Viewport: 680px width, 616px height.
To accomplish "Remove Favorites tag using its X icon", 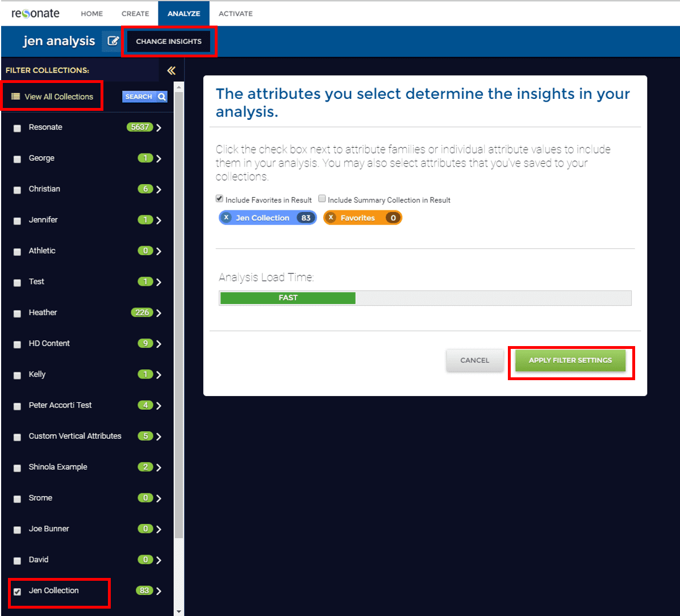I will pos(331,218).
